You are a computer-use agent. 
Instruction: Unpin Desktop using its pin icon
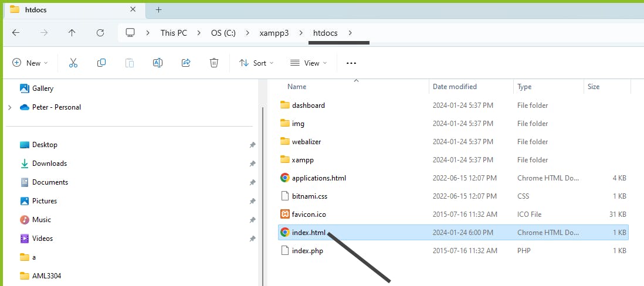click(253, 145)
